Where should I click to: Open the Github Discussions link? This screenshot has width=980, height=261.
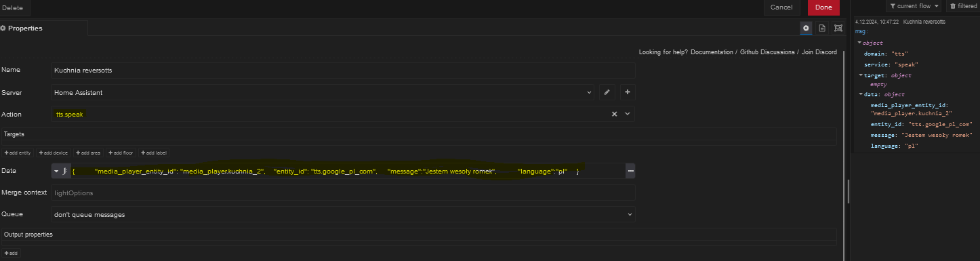(767, 52)
